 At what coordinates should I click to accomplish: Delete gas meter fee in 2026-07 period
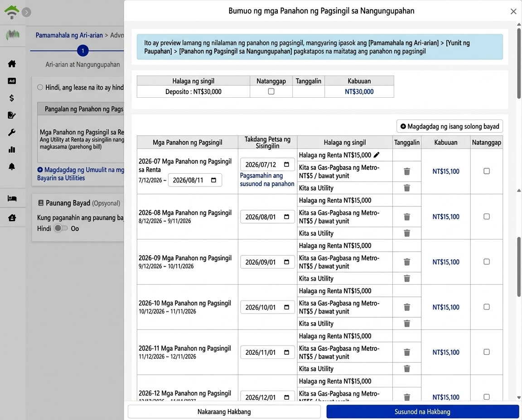[x=407, y=172]
